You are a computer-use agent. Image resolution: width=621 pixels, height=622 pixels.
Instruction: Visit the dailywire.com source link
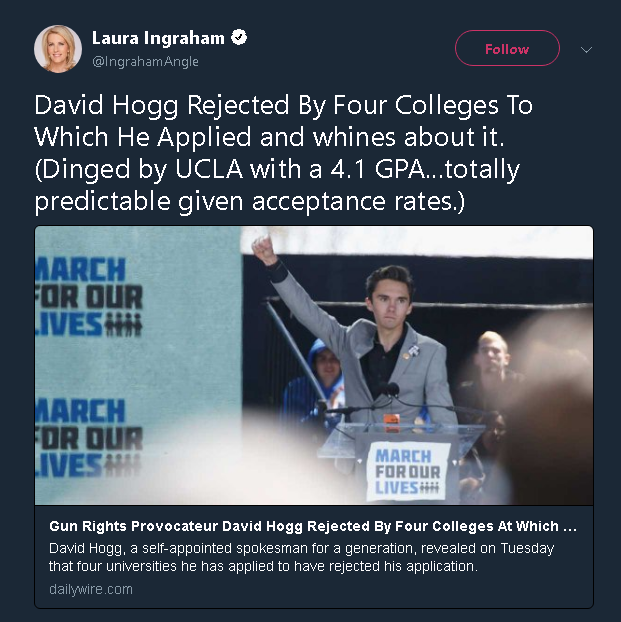(90, 589)
